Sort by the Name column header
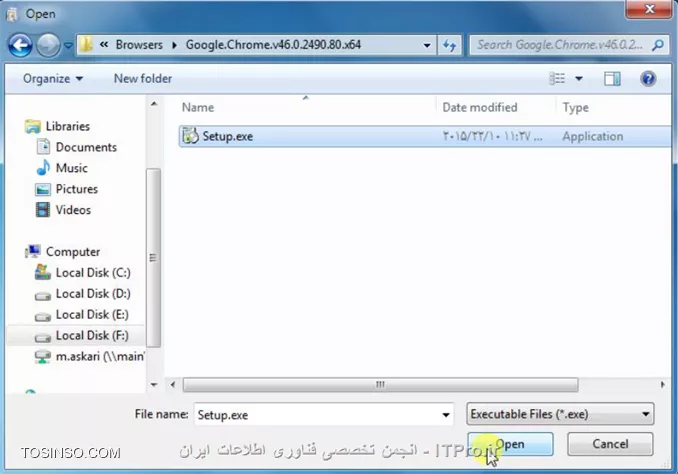Image resolution: width=678 pixels, height=474 pixels. pyautogui.click(x=198, y=107)
